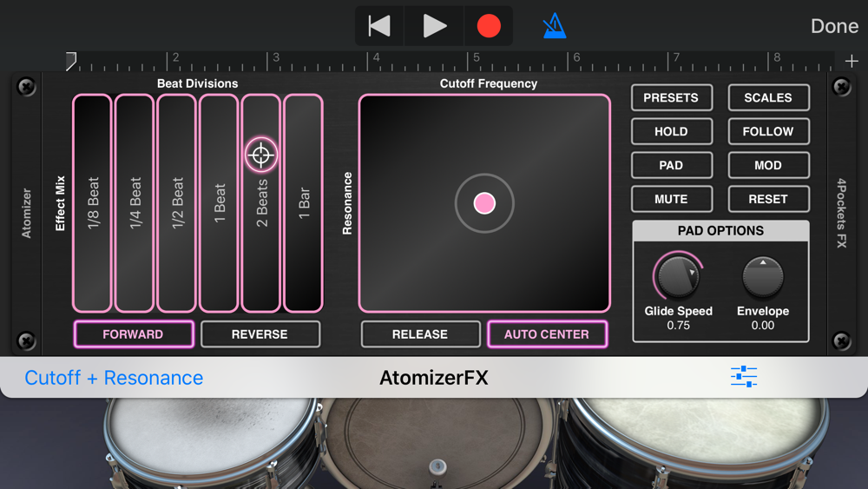Enable FORWARD playback direction
This screenshot has height=489, width=868.
134,334
